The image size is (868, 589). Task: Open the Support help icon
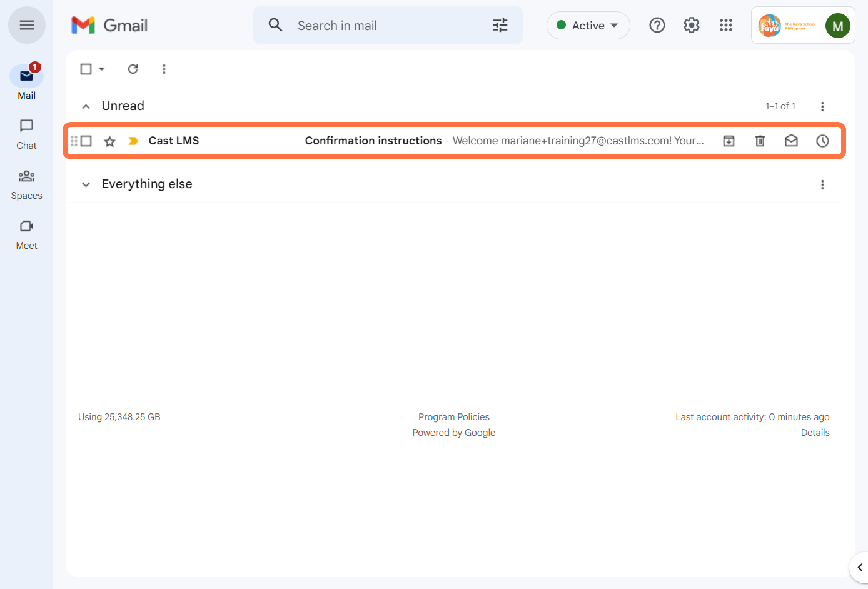pyautogui.click(x=657, y=26)
